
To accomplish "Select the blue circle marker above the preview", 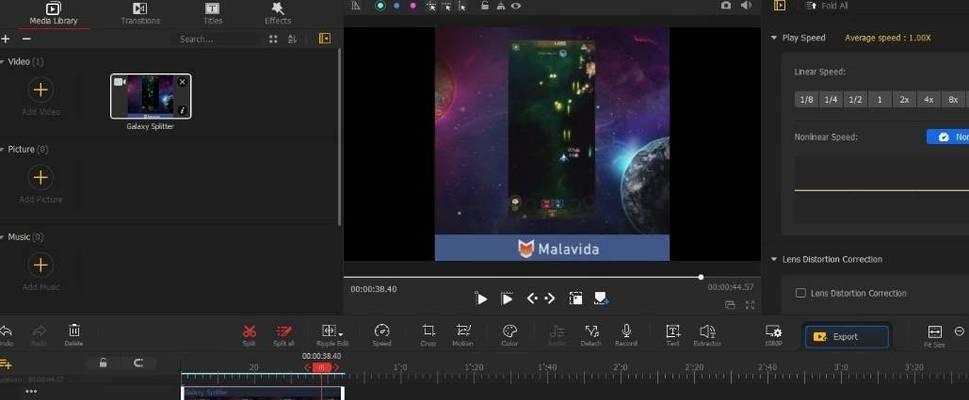I will point(396,6).
